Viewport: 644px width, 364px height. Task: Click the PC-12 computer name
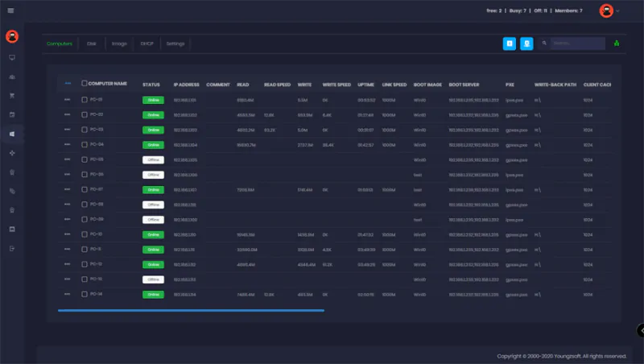coord(96,264)
